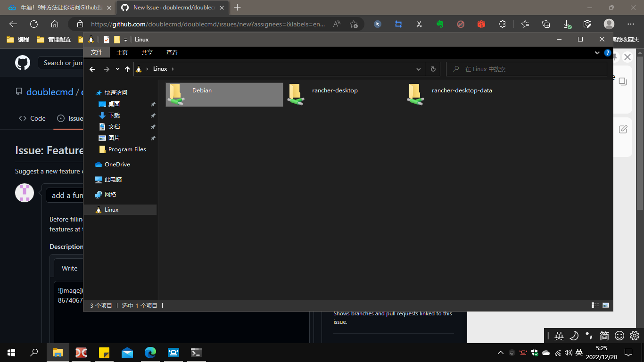Switch to large thumbnails view via the status bar icon

click(x=606, y=305)
